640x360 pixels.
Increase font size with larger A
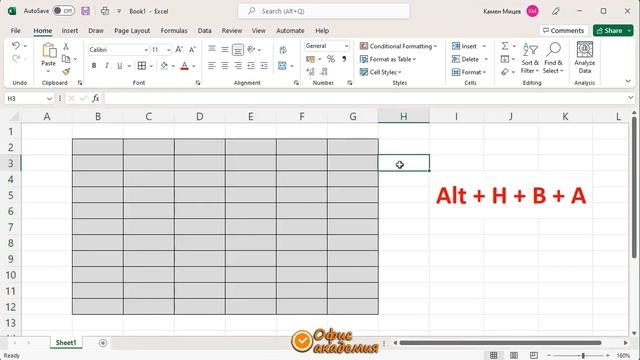pyautogui.click(x=179, y=50)
